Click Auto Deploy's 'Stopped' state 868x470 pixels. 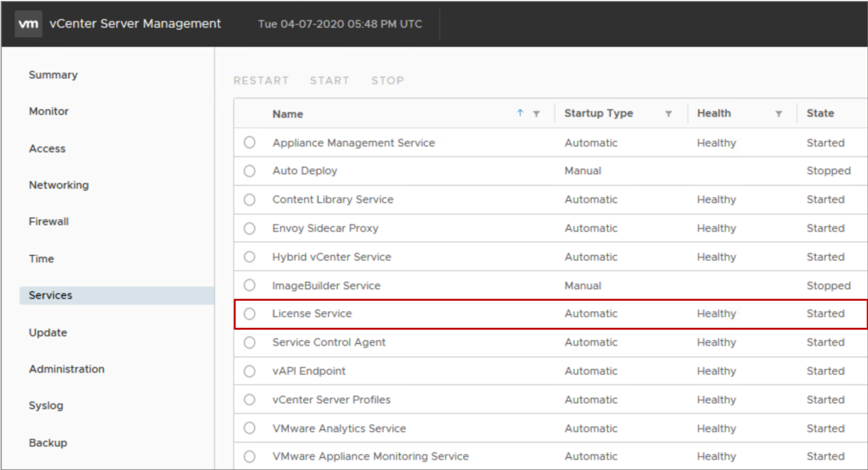[829, 171]
